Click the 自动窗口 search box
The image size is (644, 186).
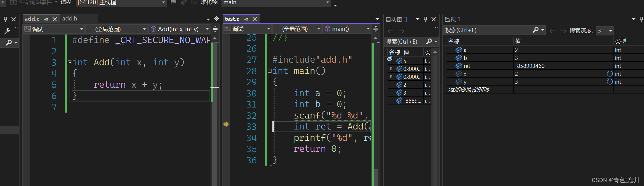pos(404,42)
